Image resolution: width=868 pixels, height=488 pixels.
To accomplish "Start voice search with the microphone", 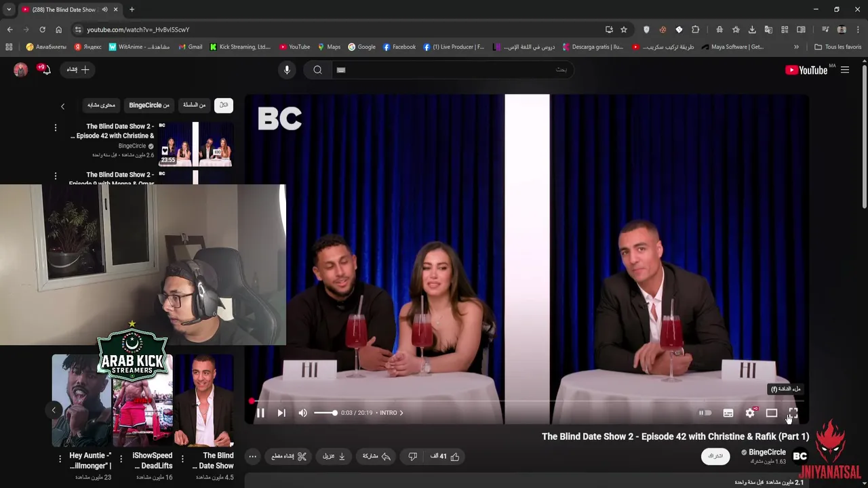I will tap(287, 70).
